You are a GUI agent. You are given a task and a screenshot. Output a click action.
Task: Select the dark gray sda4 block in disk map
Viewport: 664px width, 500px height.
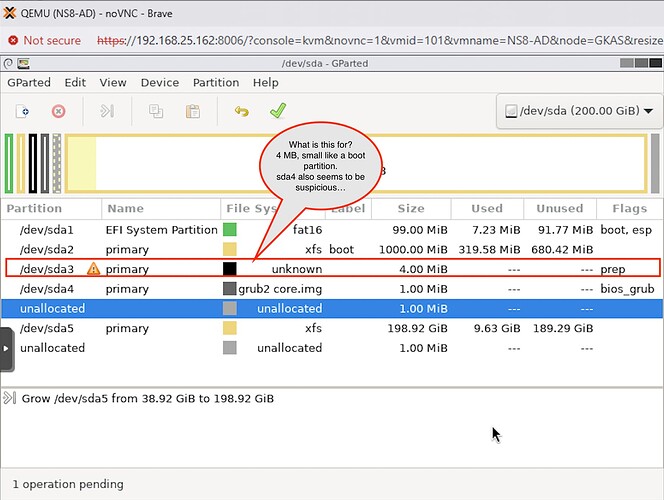(45, 163)
